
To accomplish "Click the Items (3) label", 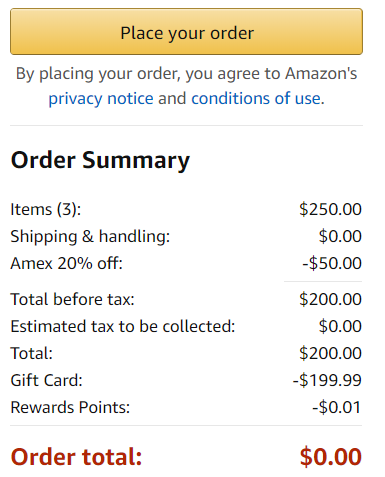I will (46, 210).
